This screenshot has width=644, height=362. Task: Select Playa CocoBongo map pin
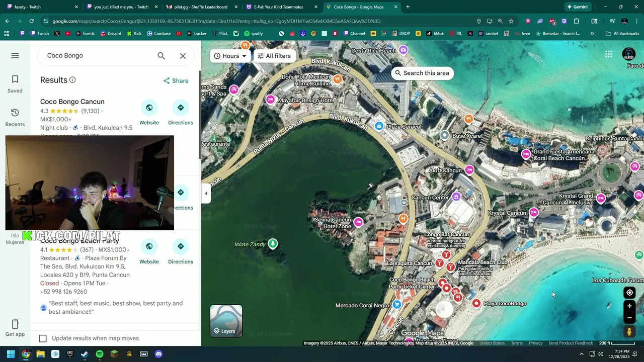(476, 303)
